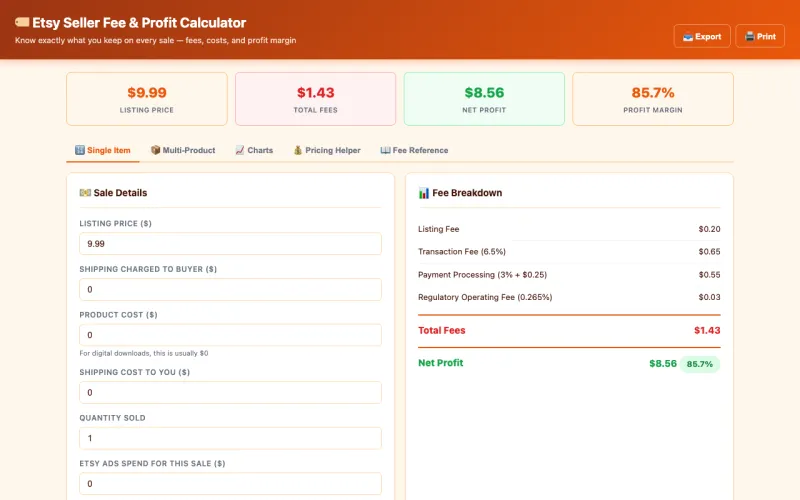This screenshot has width=800, height=500.
Task: Open the Fee Reference tab
Action: point(414,150)
